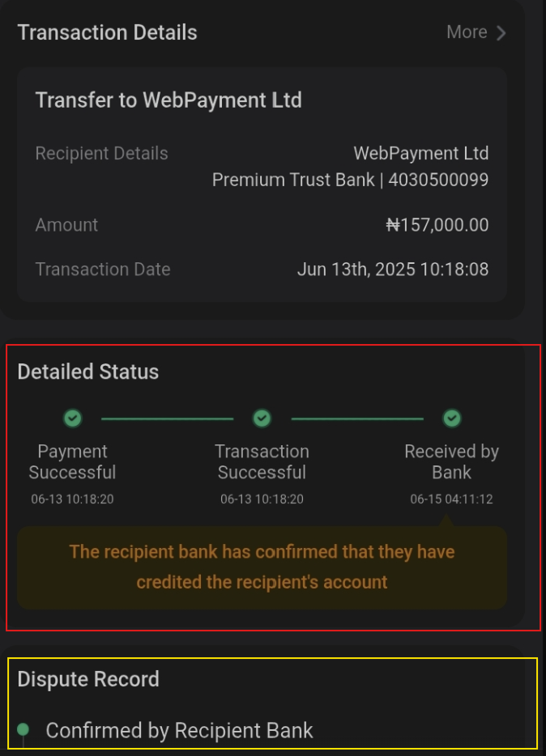Click the green dot beside Confirmed by Recipient Bank

[23, 729]
